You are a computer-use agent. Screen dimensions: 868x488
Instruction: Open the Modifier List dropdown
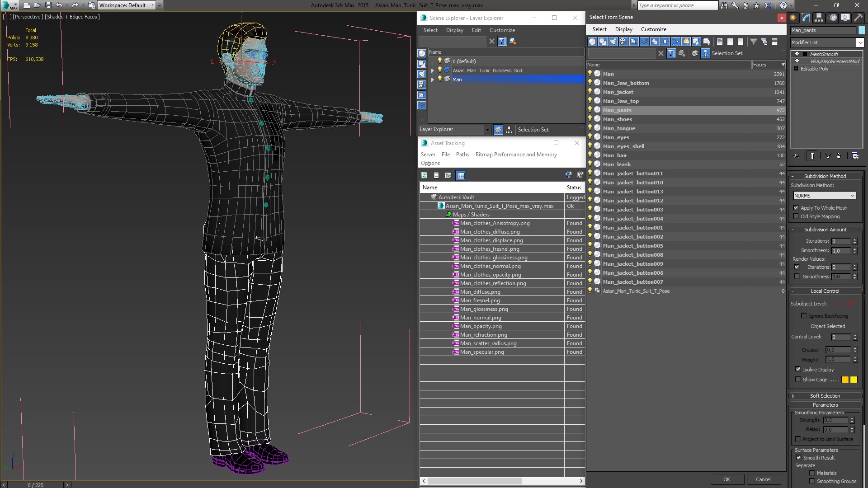[x=860, y=42]
